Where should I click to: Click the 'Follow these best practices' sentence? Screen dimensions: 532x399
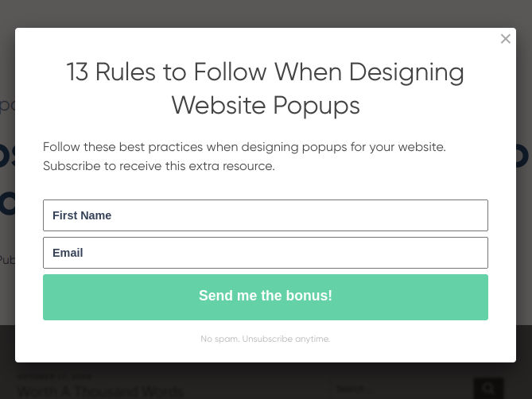pyautogui.click(x=244, y=147)
